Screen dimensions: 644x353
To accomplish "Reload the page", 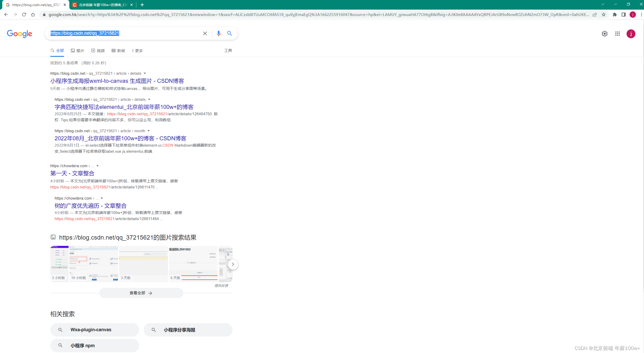I will tap(24, 14).
